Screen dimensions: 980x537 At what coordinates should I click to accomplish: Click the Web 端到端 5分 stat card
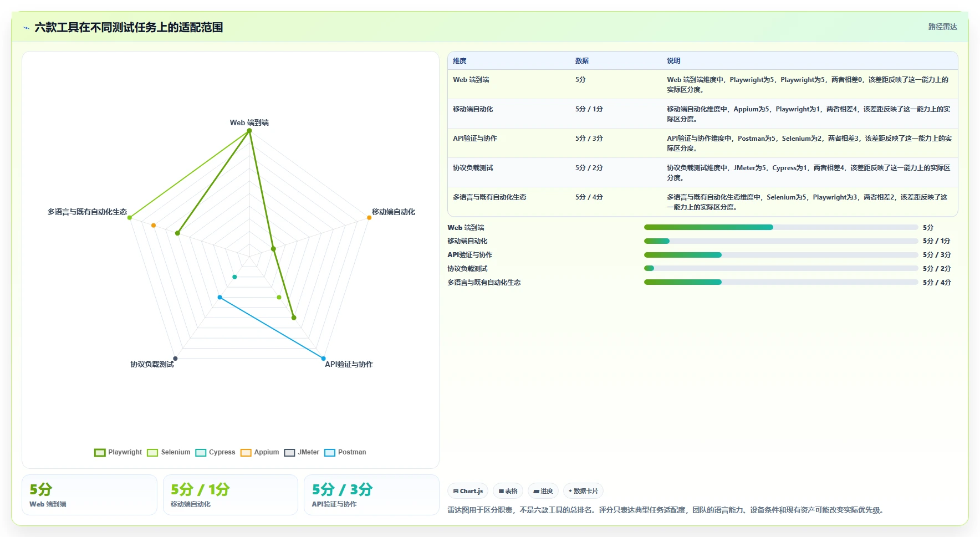(x=89, y=495)
